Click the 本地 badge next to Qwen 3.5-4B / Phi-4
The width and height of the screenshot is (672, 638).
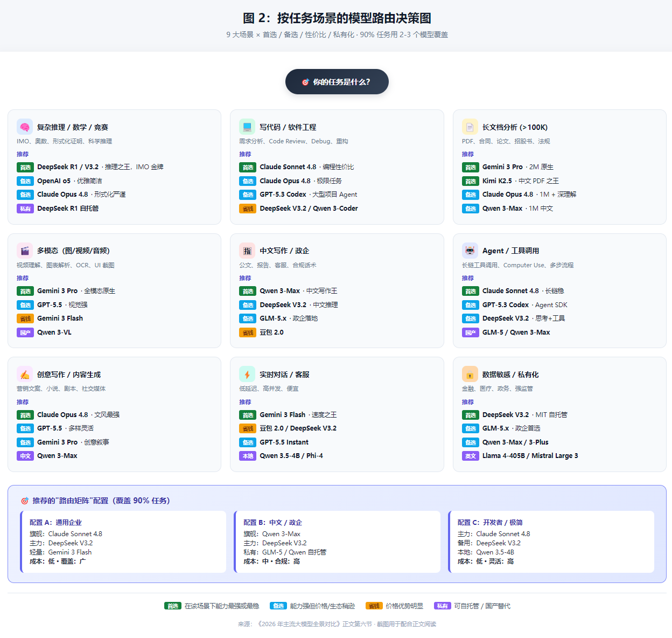pos(248,456)
